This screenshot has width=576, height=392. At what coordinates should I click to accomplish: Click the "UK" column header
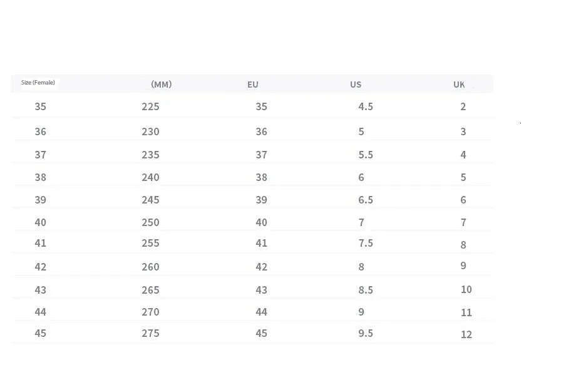pos(460,85)
